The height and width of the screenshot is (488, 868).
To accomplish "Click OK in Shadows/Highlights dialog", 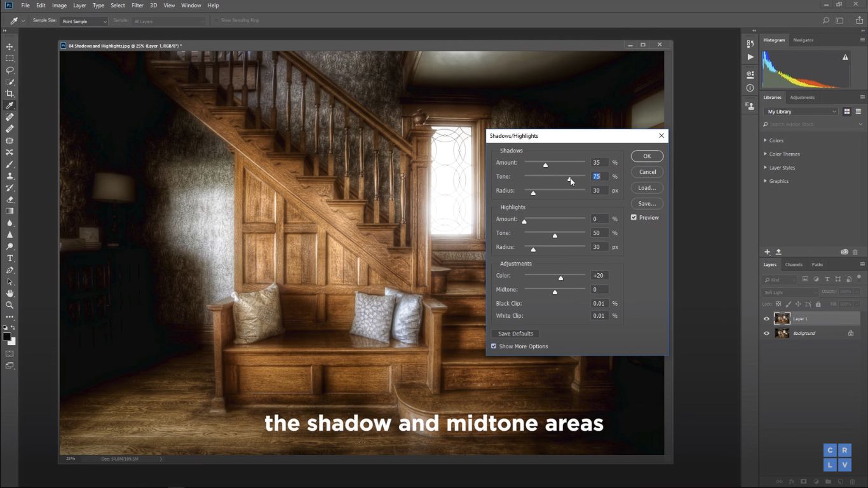I will pos(647,156).
